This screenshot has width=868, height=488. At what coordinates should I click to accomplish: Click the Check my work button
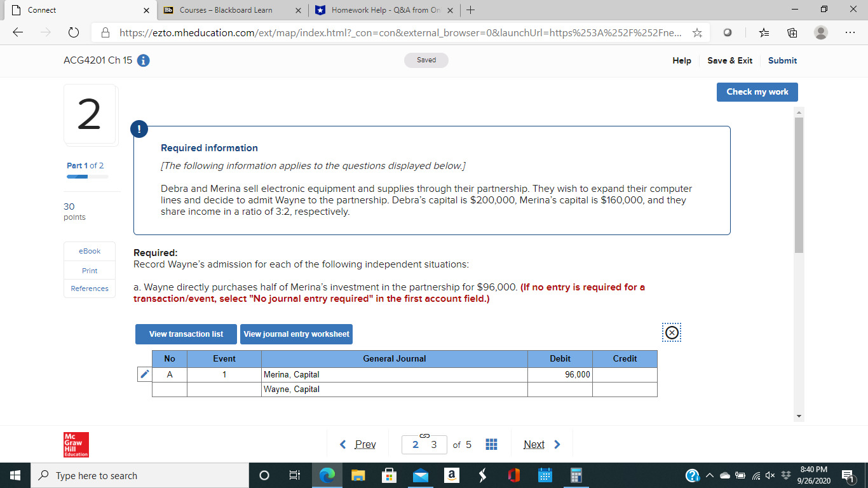tap(757, 91)
